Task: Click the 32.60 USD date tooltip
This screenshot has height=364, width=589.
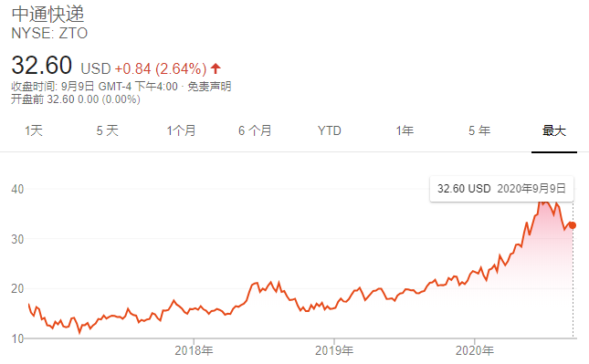Action: tap(501, 188)
